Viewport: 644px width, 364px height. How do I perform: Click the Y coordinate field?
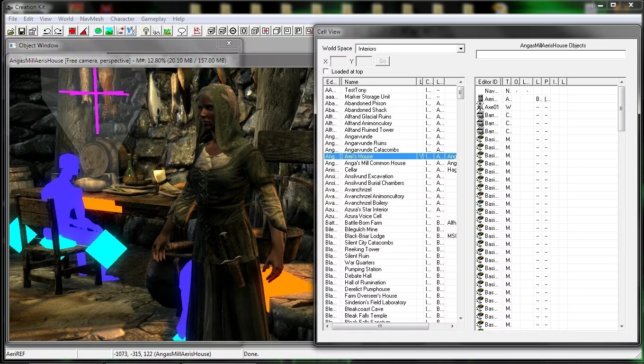[364, 61]
